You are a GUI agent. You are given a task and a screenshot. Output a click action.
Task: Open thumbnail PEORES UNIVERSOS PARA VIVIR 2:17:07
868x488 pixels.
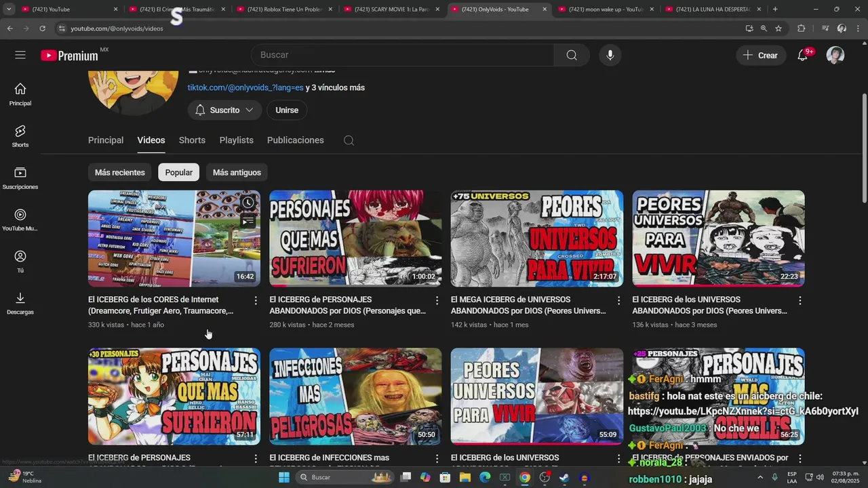pos(537,238)
